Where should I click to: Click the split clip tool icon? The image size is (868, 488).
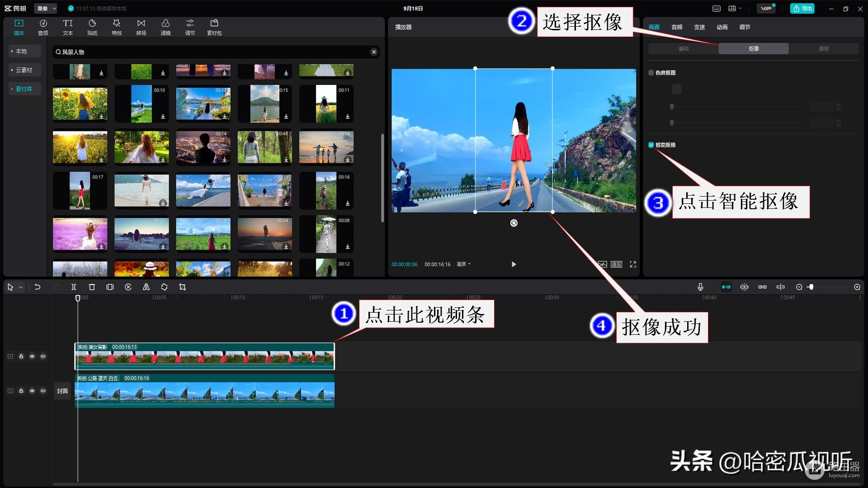pyautogui.click(x=74, y=287)
